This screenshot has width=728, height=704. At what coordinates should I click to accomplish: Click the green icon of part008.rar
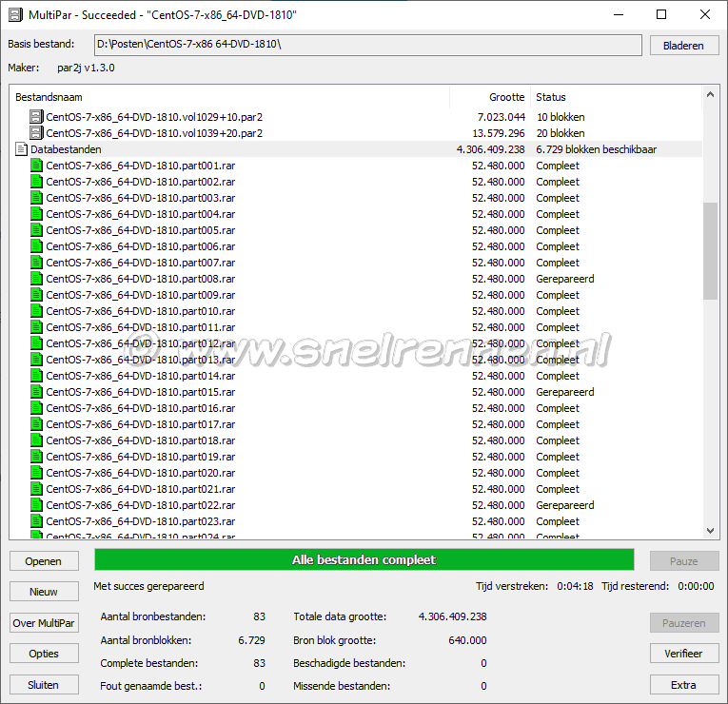coord(36,279)
